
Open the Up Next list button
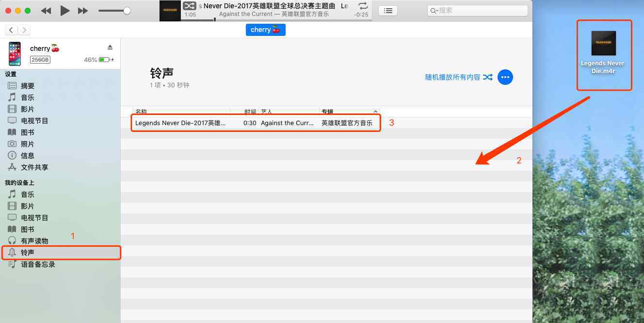click(387, 11)
